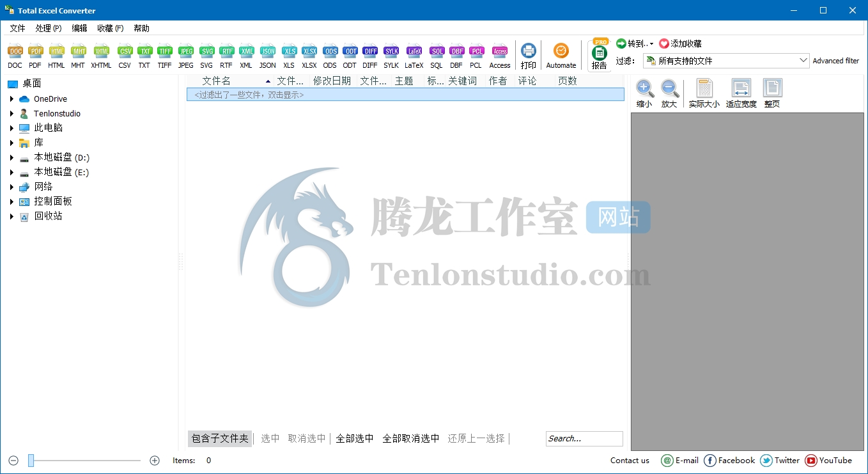Select the PDF conversion icon
Image resolution: width=868 pixels, height=474 pixels.
(x=35, y=56)
